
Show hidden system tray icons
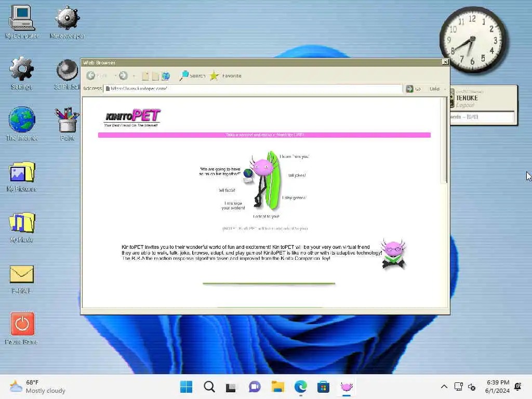point(444,387)
